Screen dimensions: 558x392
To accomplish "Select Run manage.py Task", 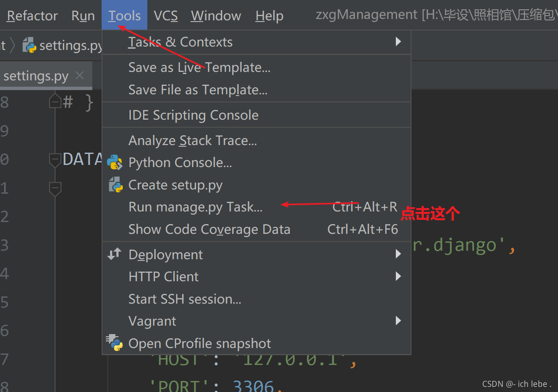I will (x=257, y=207).
